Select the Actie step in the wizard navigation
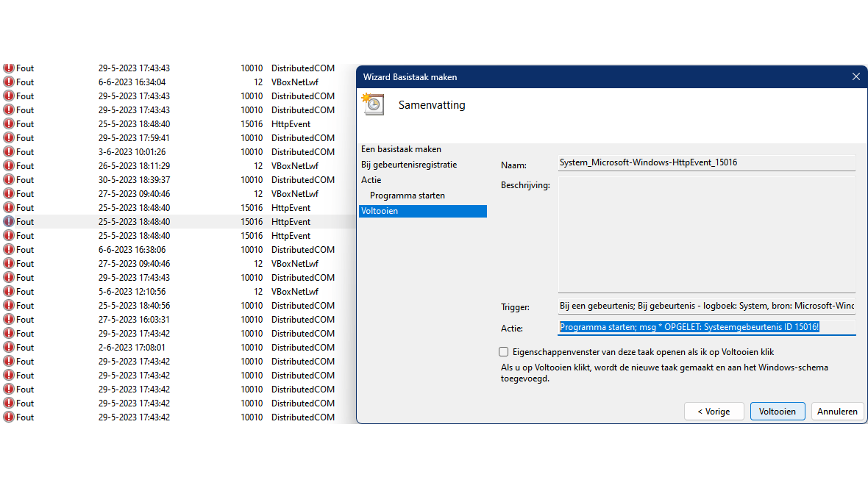This screenshot has width=868, height=488. pyautogui.click(x=371, y=179)
